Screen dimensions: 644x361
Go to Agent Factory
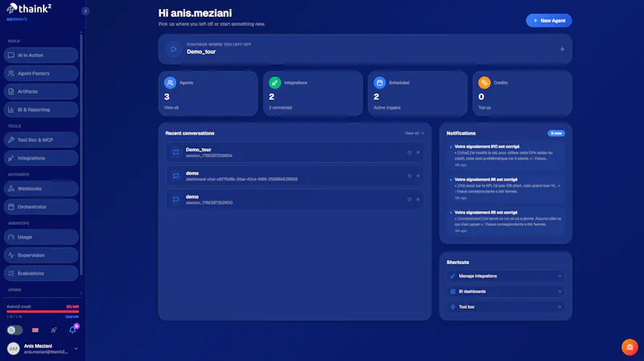click(41, 73)
